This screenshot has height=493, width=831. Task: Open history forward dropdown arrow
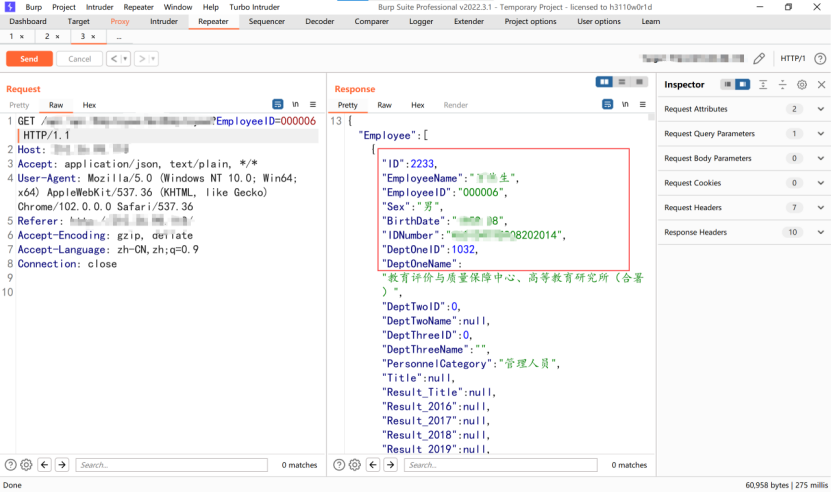click(x=153, y=59)
